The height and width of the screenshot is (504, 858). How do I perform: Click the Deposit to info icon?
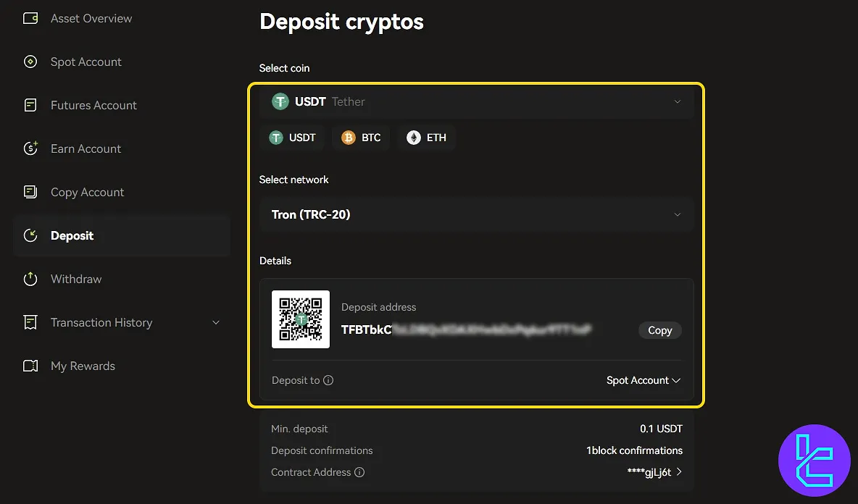point(328,380)
